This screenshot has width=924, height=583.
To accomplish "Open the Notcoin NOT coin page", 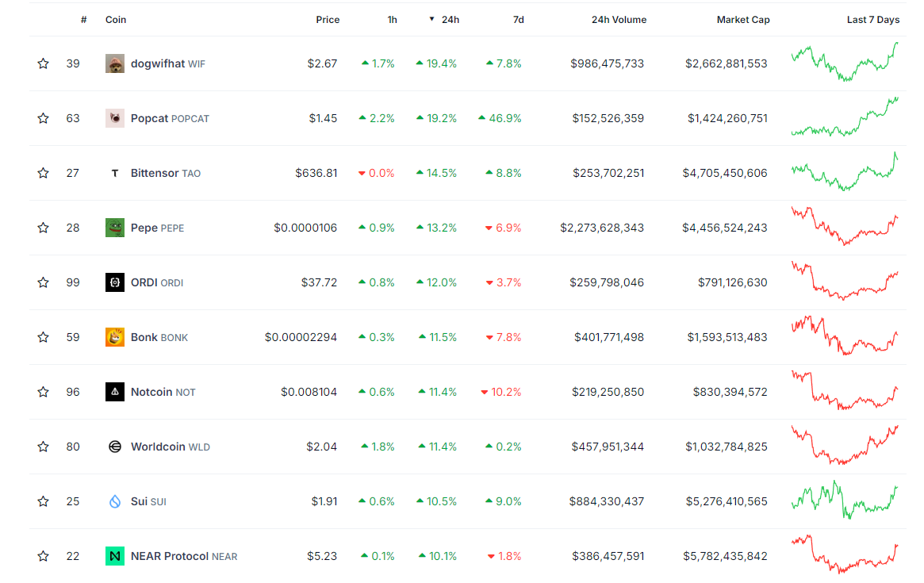I will pos(163,392).
